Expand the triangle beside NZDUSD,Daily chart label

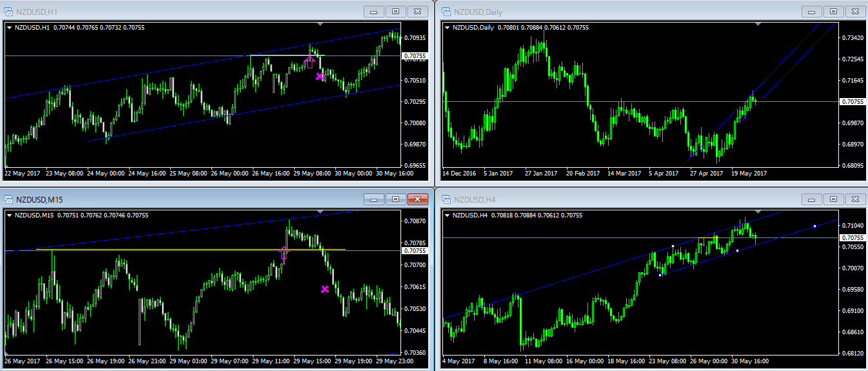coord(446,27)
